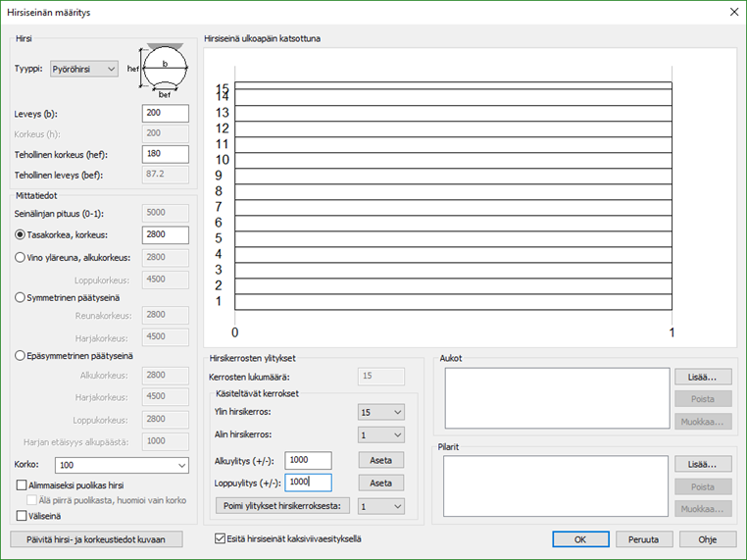Click the Leveys (b) input field

pos(166,113)
